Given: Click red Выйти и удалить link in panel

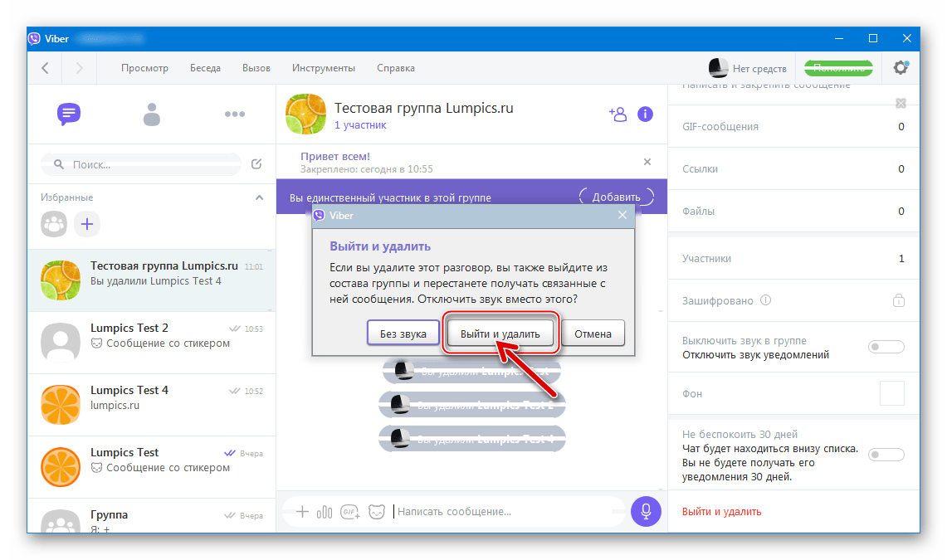Looking at the screenshot, I should [722, 512].
